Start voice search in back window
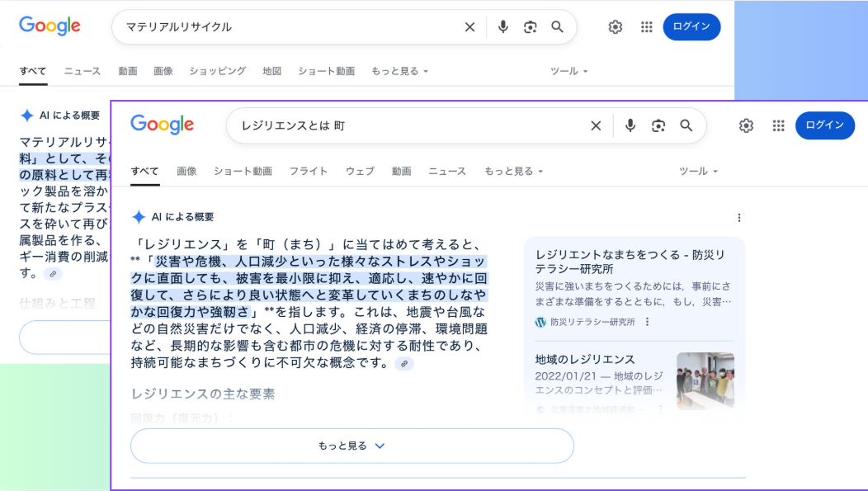Image resolution: width=868 pixels, height=491 pixels. (502, 26)
